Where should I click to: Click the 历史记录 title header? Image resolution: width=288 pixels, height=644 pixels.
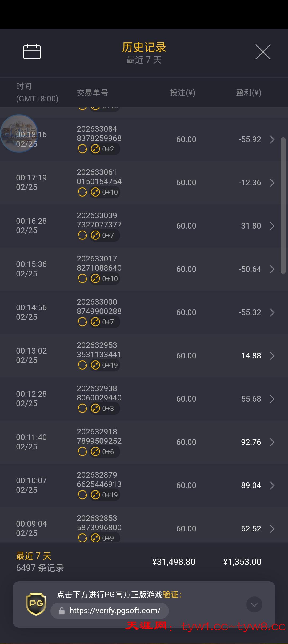(x=144, y=48)
